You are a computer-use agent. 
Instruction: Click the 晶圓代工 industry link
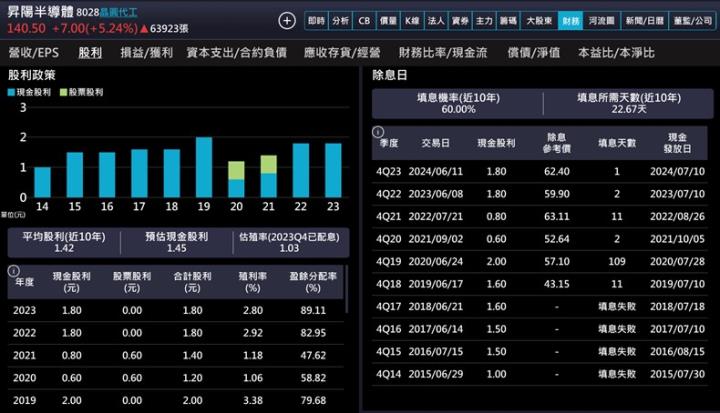point(118,12)
